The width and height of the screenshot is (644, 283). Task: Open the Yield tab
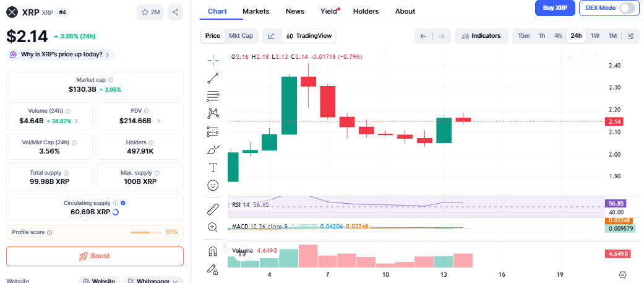329,11
